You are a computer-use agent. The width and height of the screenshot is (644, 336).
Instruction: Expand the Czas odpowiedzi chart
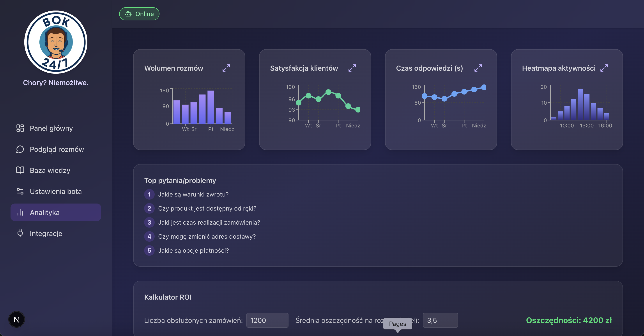pyautogui.click(x=478, y=68)
